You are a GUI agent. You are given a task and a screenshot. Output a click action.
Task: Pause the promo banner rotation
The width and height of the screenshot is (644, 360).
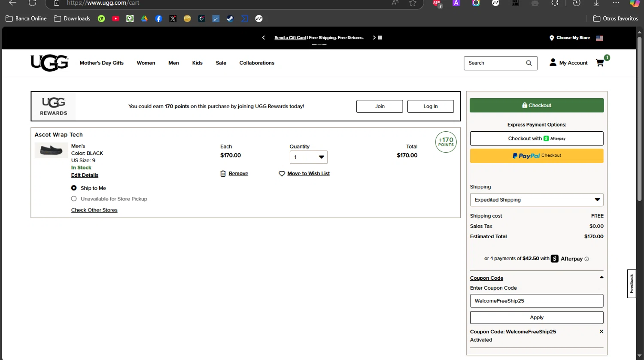pos(380,38)
